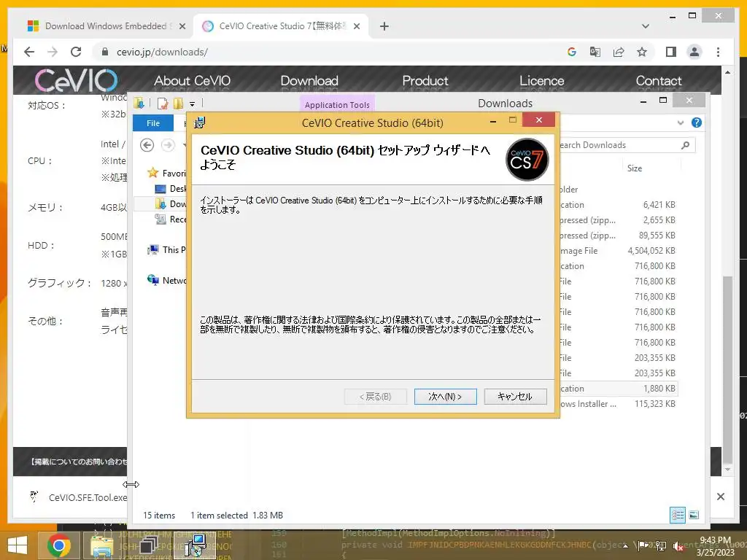Select Network in navigation pane

167,281
